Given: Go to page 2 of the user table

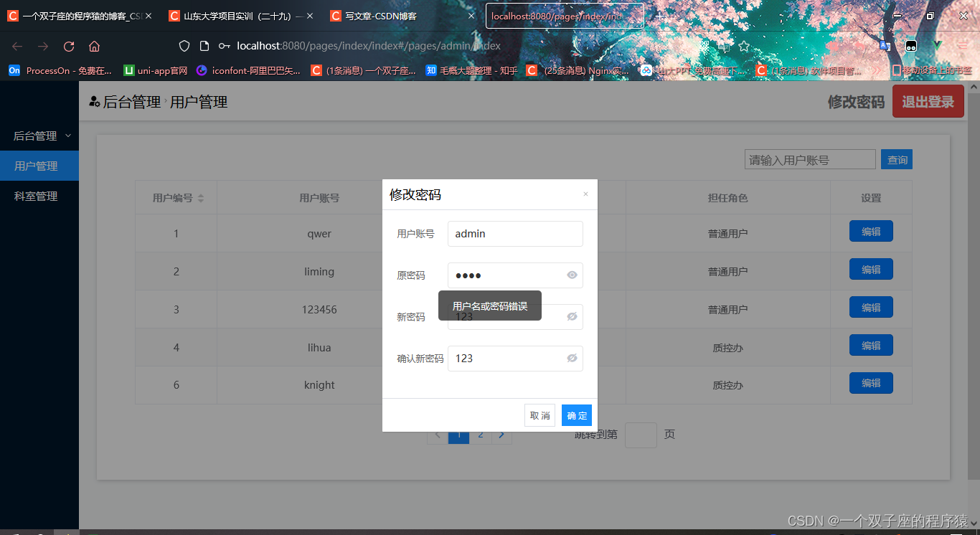Looking at the screenshot, I should pos(481,435).
